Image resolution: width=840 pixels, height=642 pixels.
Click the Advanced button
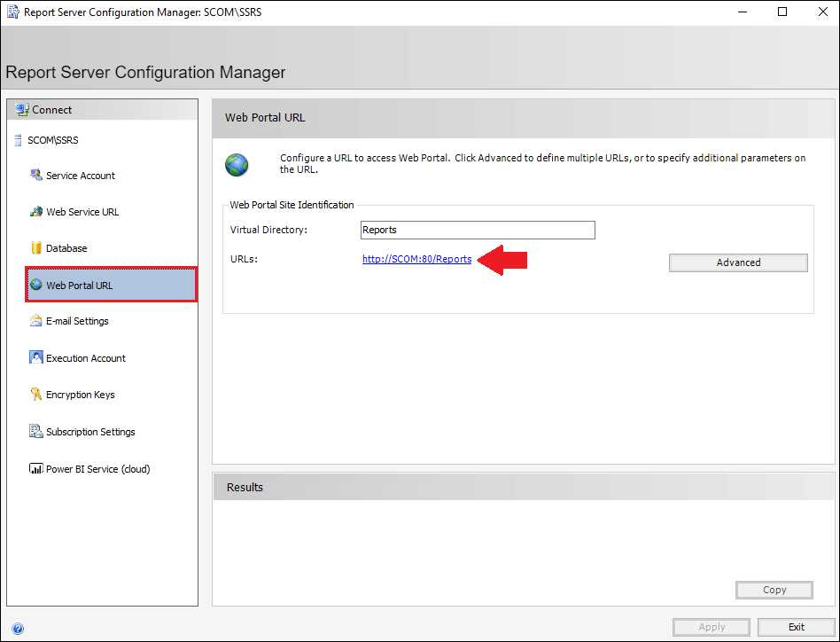coord(738,262)
